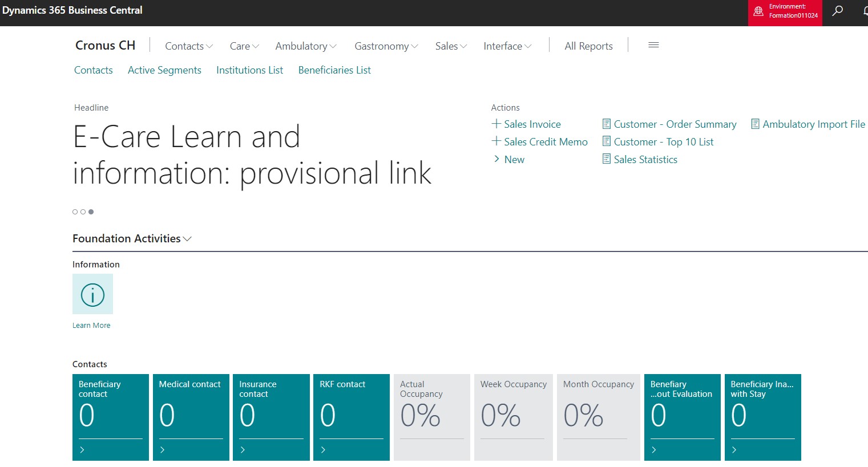Image resolution: width=868 pixels, height=467 pixels.
Task: Open Ambulatory Import File action
Action: (x=814, y=124)
